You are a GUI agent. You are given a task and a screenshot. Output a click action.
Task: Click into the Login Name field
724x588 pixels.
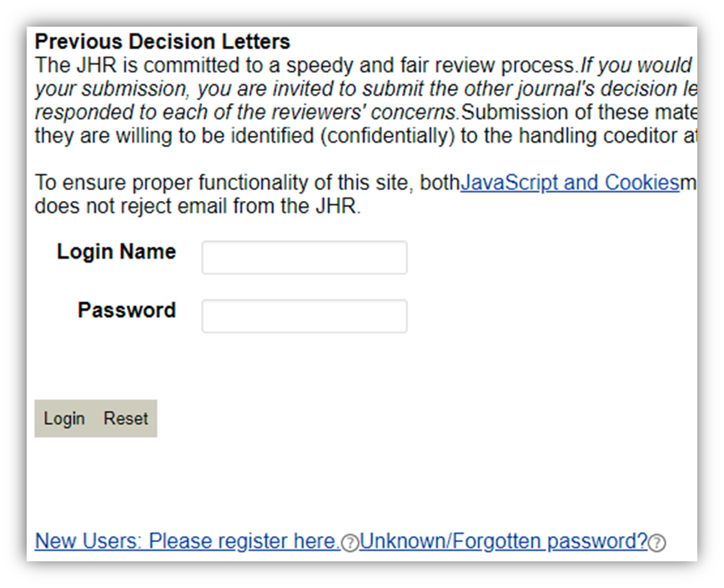click(304, 258)
